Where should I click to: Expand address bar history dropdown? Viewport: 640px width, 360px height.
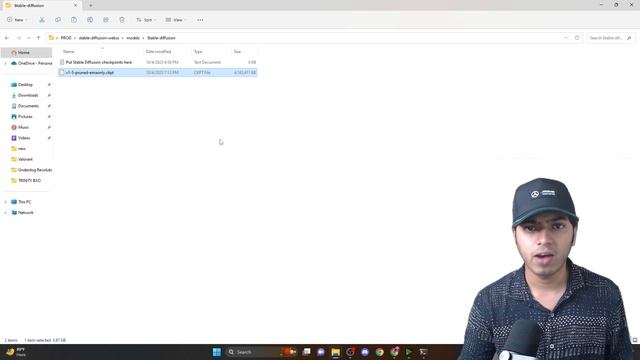click(x=566, y=38)
